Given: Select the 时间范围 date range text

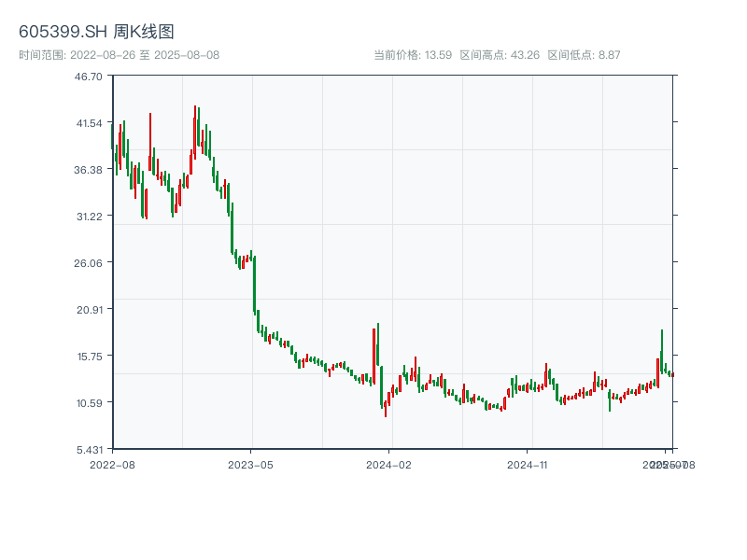Looking at the screenshot, I should tap(119, 55).
